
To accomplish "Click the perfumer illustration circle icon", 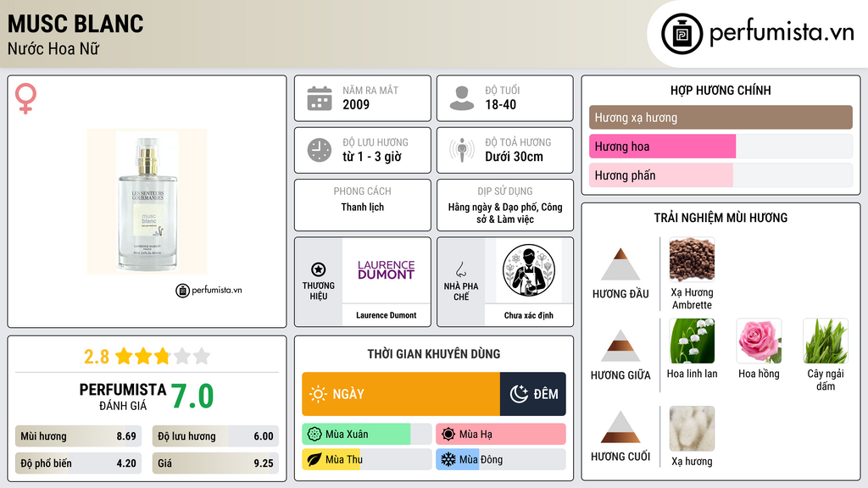I will [529, 270].
